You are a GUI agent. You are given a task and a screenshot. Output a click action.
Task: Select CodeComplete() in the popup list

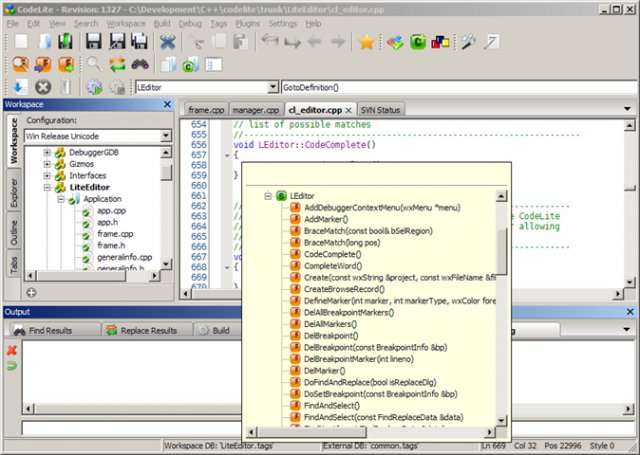[332, 254]
